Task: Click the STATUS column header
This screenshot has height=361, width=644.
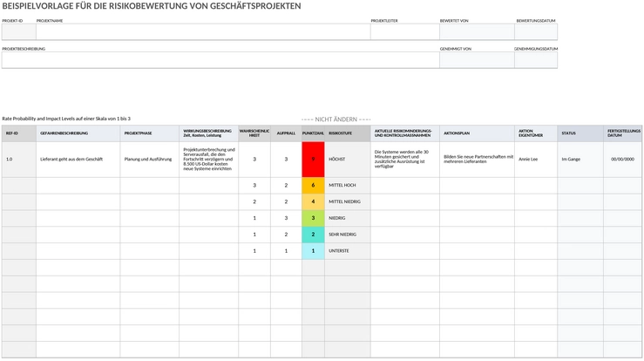Action: pos(580,133)
